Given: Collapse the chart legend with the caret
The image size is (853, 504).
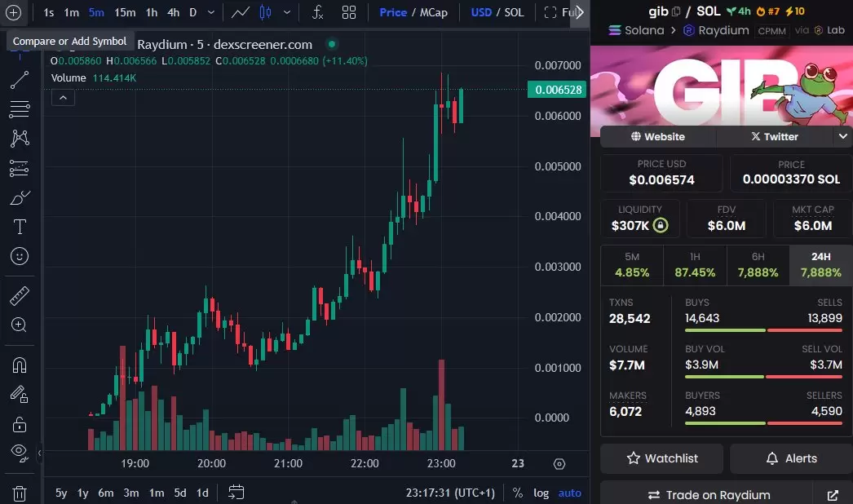Looking at the screenshot, I should tap(63, 98).
